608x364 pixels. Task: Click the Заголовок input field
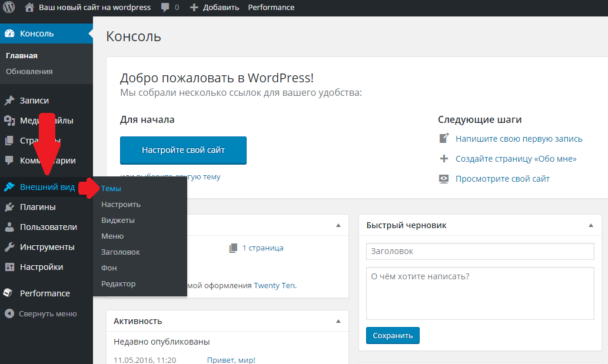tap(480, 251)
